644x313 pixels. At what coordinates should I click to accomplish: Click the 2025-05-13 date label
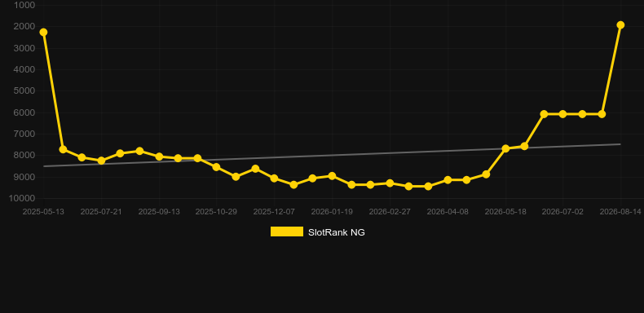(43, 212)
